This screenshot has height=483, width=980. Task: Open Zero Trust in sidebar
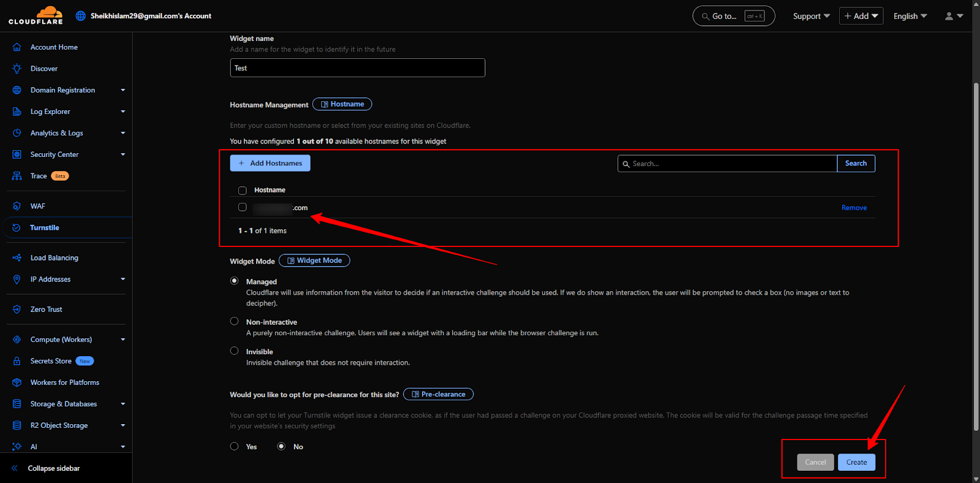(47, 310)
